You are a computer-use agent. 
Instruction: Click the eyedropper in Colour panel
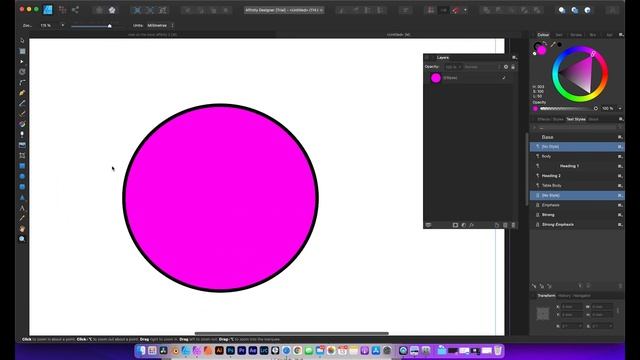coord(553,44)
